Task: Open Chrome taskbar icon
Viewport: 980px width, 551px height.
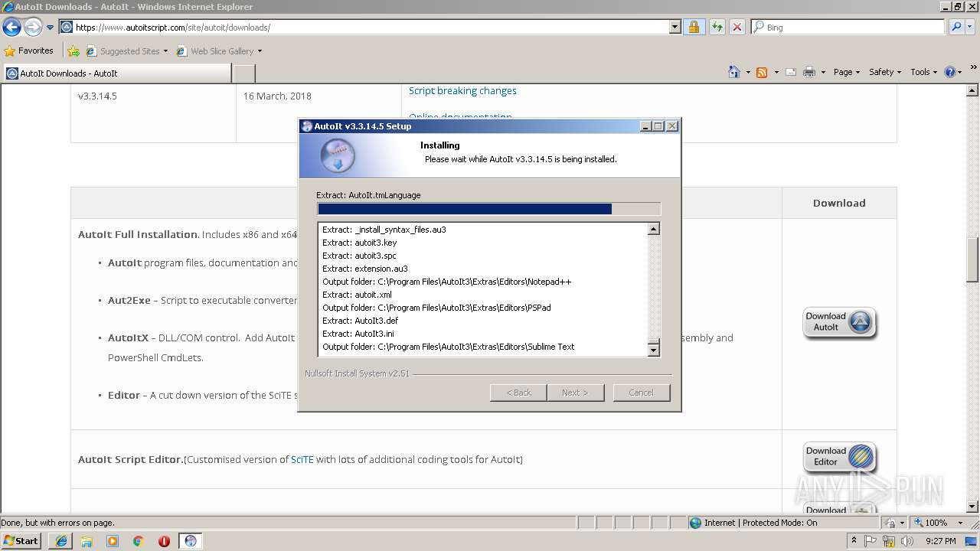Action: pos(139,541)
